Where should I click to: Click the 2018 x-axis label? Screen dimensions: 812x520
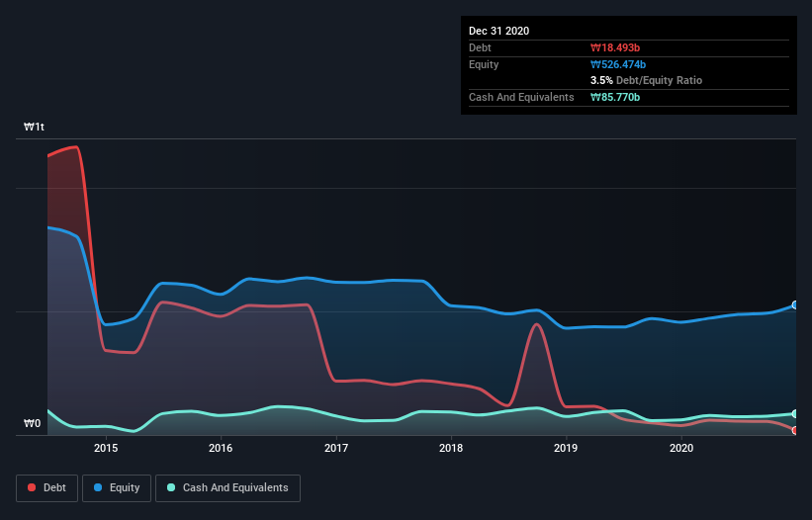[451, 448]
